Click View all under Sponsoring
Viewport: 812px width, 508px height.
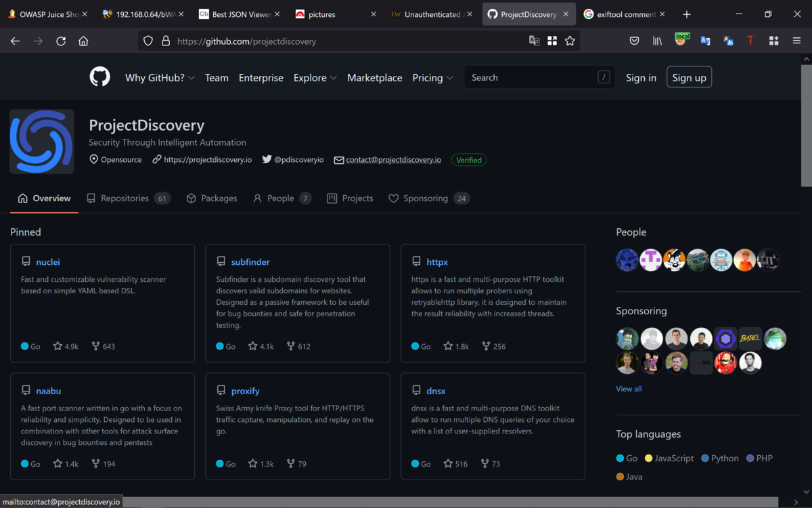click(629, 389)
